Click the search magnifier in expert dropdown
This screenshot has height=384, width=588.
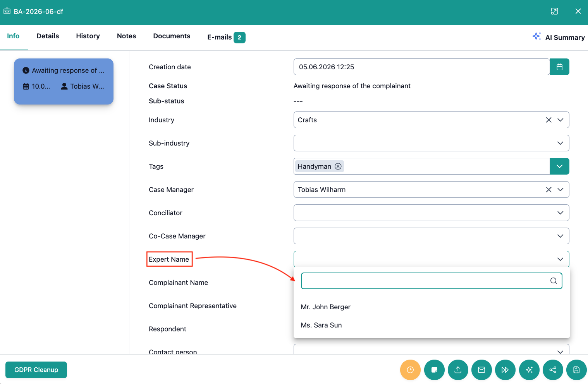click(554, 281)
